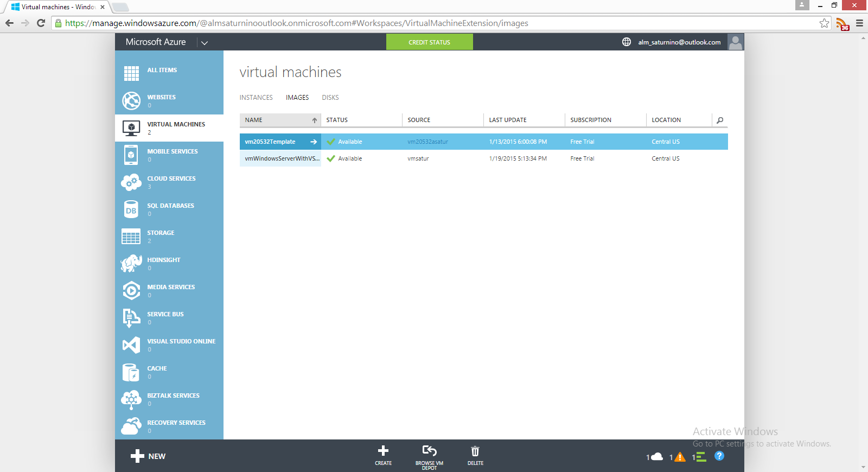Open the vm20532Template row arrow
This screenshot has width=868, height=472.
(314, 142)
